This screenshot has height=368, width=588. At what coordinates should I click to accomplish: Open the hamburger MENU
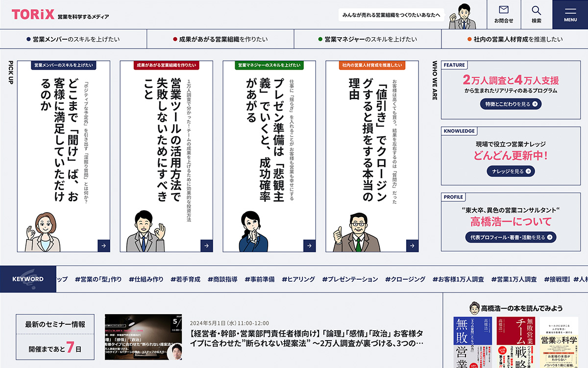[570, 14]
